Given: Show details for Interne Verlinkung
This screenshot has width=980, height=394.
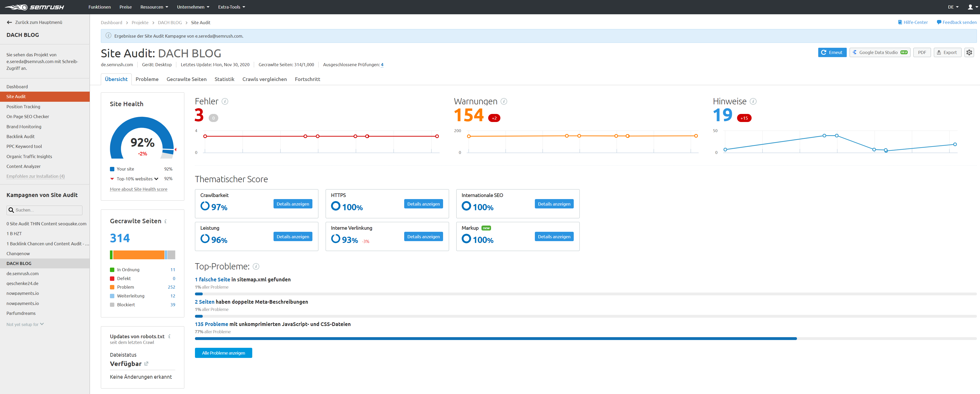Looking at the screenshot, I should tap(423, 237).
